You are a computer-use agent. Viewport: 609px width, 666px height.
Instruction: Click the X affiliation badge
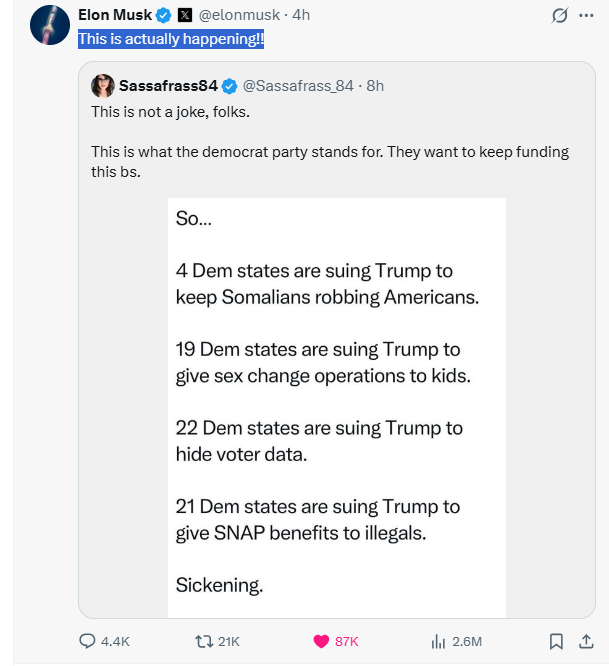point(184,15)
